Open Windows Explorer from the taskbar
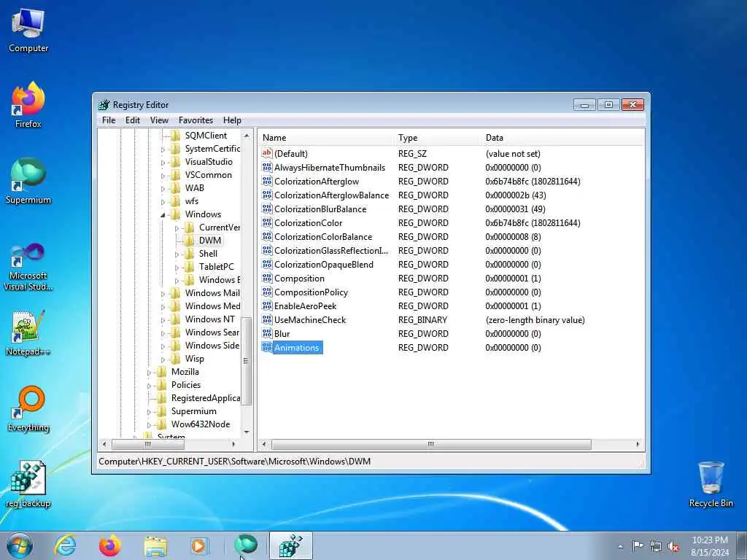 click(x=155, y=545)
